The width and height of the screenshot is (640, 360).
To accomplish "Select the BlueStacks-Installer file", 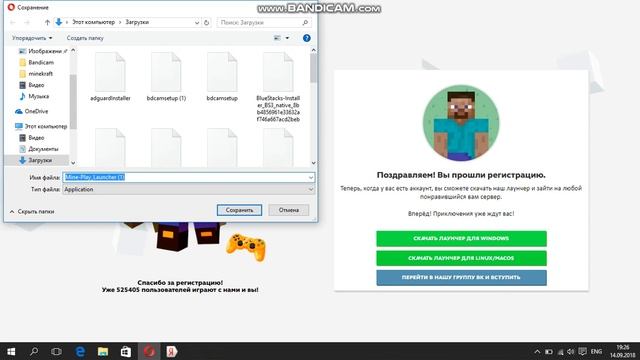I will (278, 87).
